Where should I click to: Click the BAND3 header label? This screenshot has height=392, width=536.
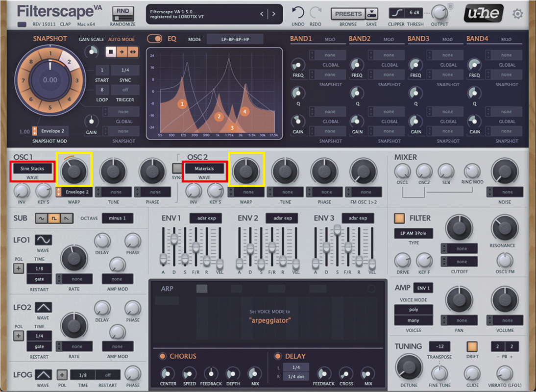[x=418, y=39]
